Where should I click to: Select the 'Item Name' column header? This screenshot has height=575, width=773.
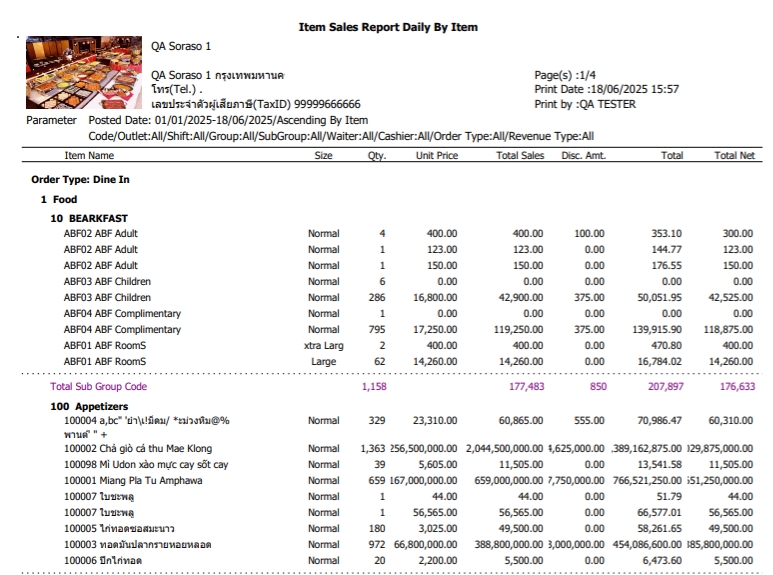point(89,156)
